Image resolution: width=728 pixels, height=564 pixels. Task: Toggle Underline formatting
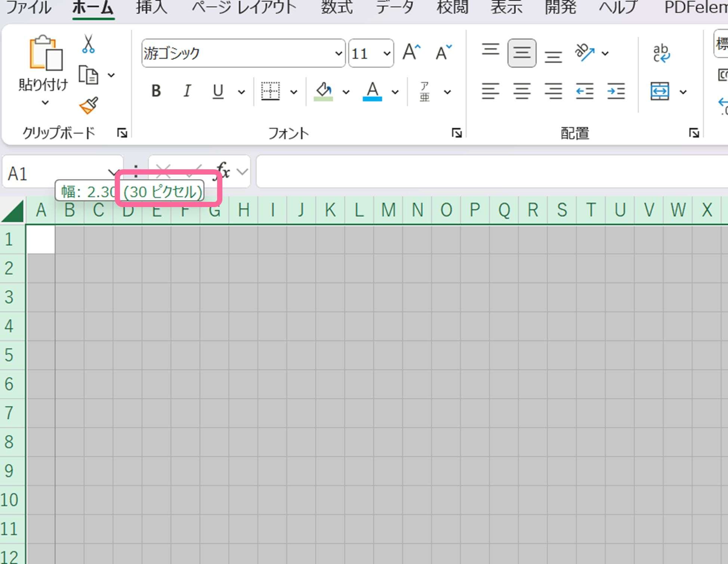coord(218,91)
